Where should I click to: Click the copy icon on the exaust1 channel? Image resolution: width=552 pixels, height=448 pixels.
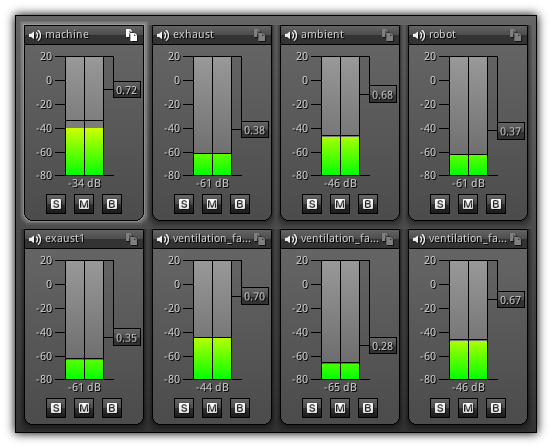[x=132, y=239]
